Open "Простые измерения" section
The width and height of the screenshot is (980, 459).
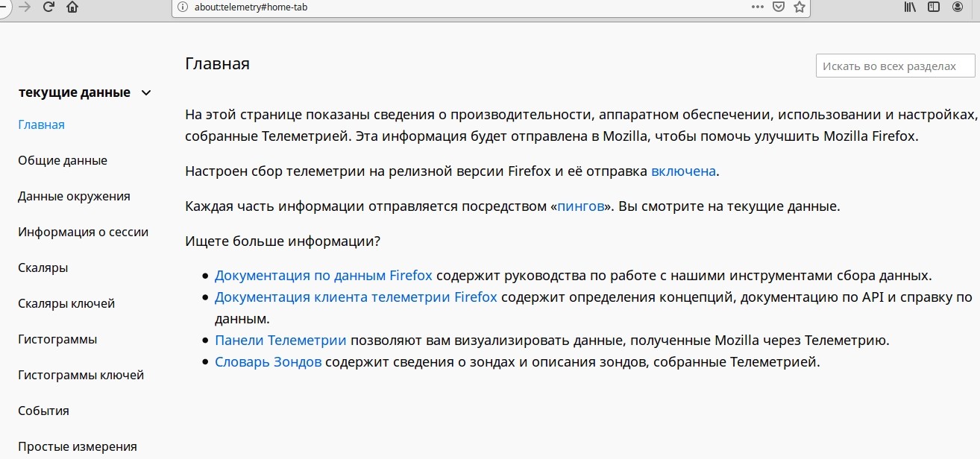point(78,446)
